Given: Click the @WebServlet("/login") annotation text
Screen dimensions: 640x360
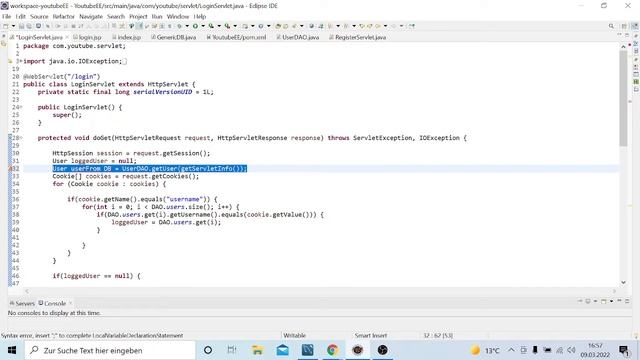Looking at the screenshot, I should pos(62,77).
